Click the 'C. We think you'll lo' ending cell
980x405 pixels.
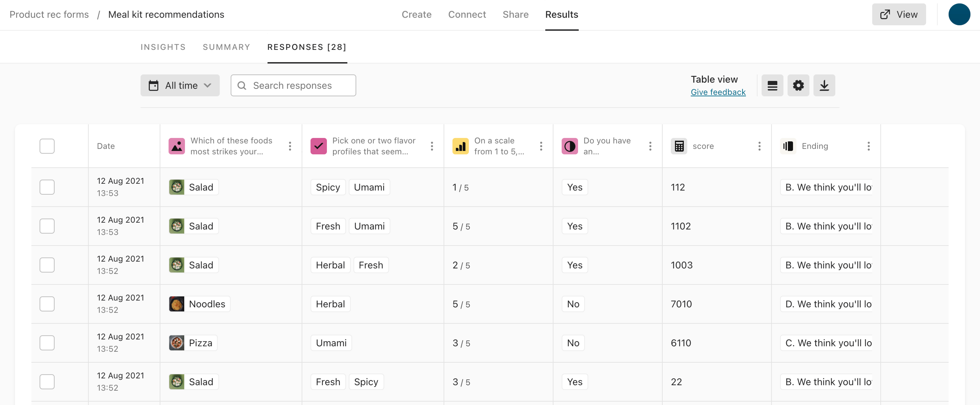[826, 343]
